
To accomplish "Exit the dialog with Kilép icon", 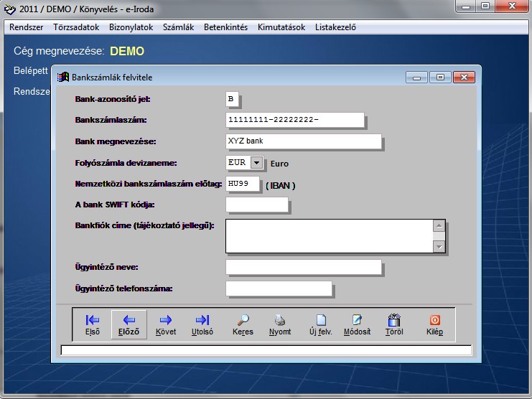I will pyautogui.click(x=434, y=324).
